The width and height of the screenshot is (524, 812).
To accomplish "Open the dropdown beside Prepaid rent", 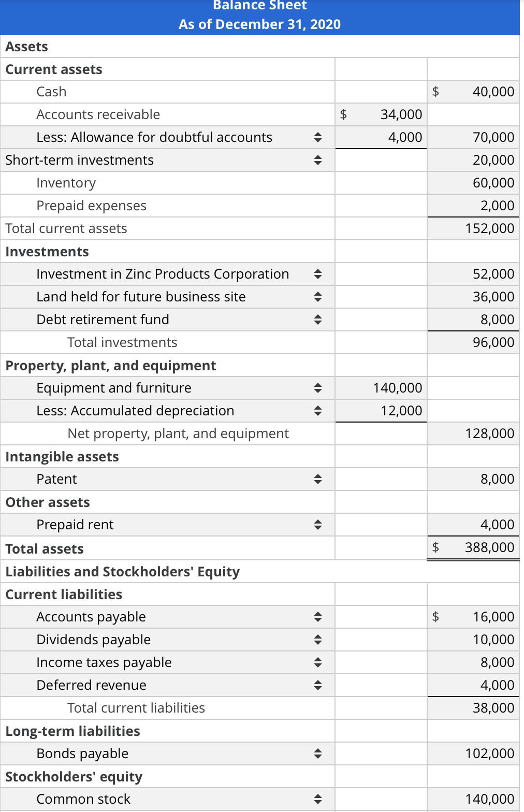I will tap(317, 524).
